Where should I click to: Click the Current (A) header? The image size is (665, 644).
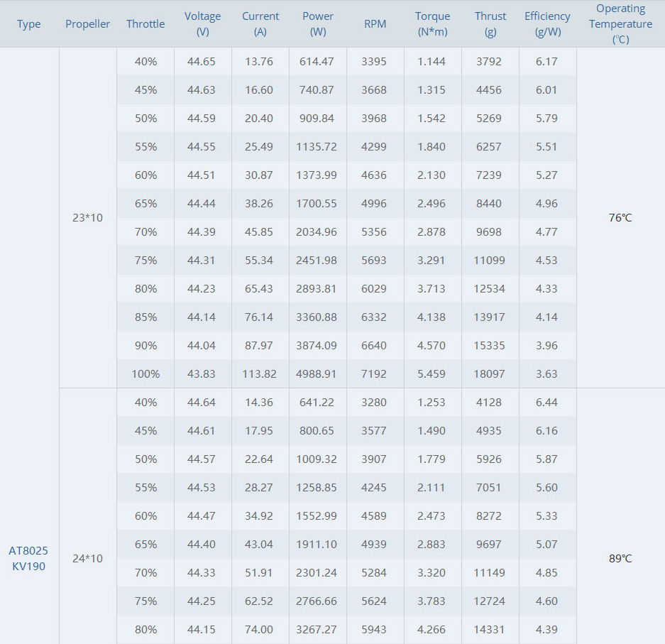coord(260,23)
